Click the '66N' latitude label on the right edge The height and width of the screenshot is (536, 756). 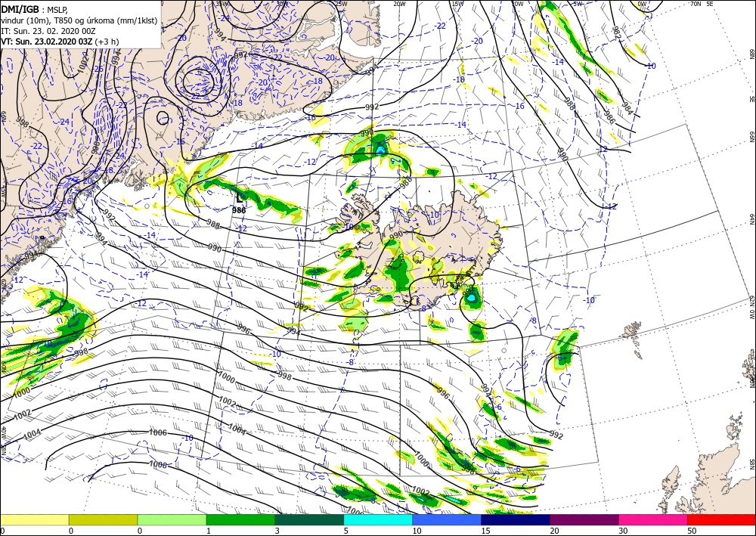pyautogui.click(x=751, y=136)
